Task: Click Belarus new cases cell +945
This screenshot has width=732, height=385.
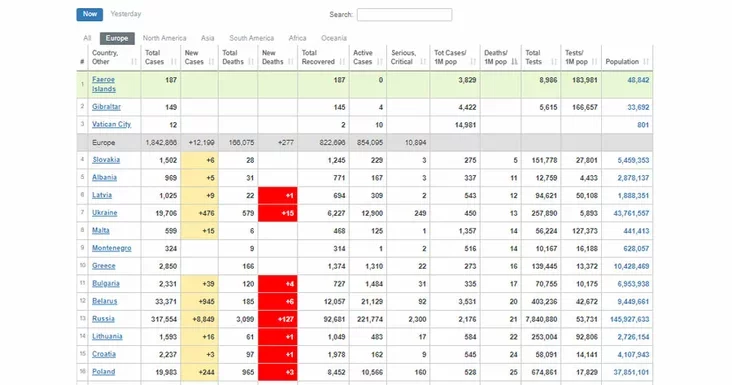Action: [x=199, y=302]
